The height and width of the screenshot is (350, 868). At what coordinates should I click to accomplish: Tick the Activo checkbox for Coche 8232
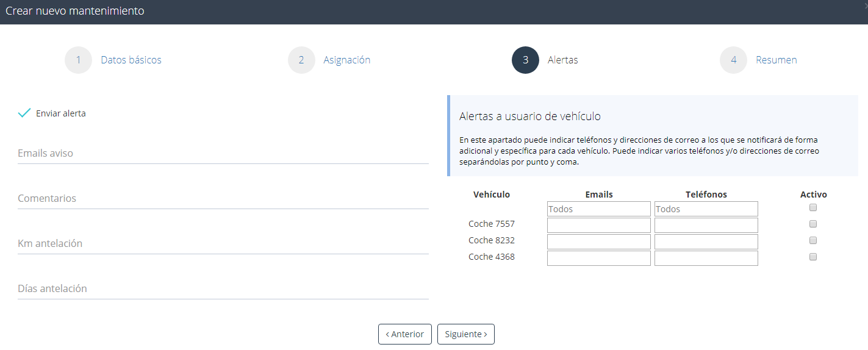coord(812,240)
